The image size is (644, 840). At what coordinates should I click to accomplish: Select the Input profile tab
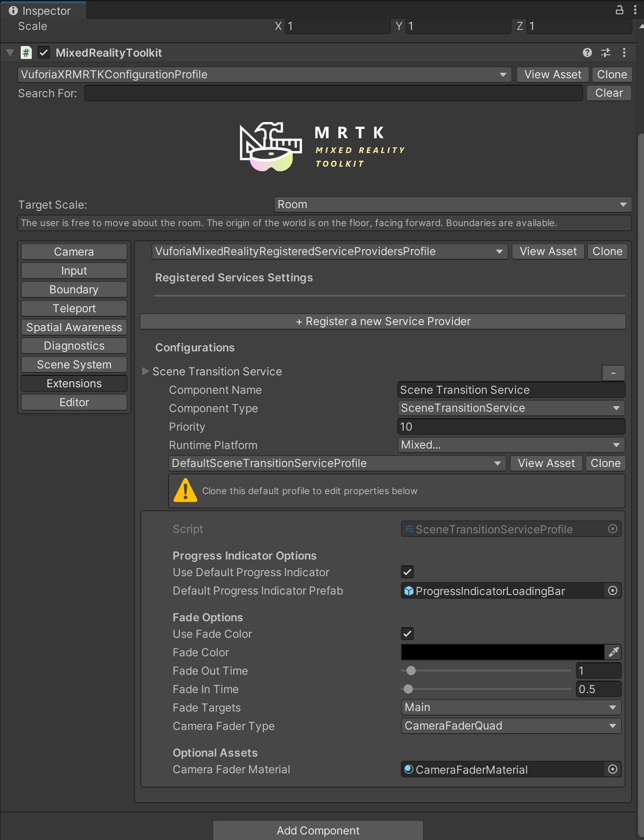click(74, 271)
